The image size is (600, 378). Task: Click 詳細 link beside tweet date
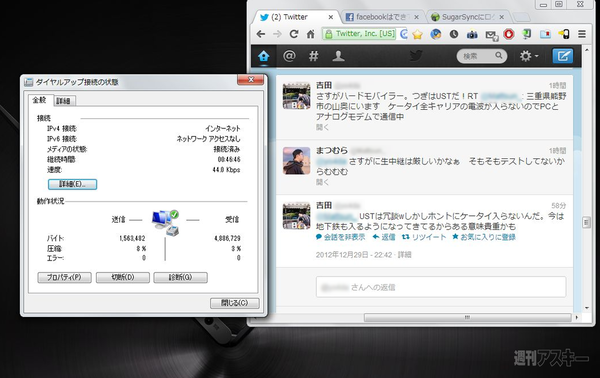click(x=404, y=255)
